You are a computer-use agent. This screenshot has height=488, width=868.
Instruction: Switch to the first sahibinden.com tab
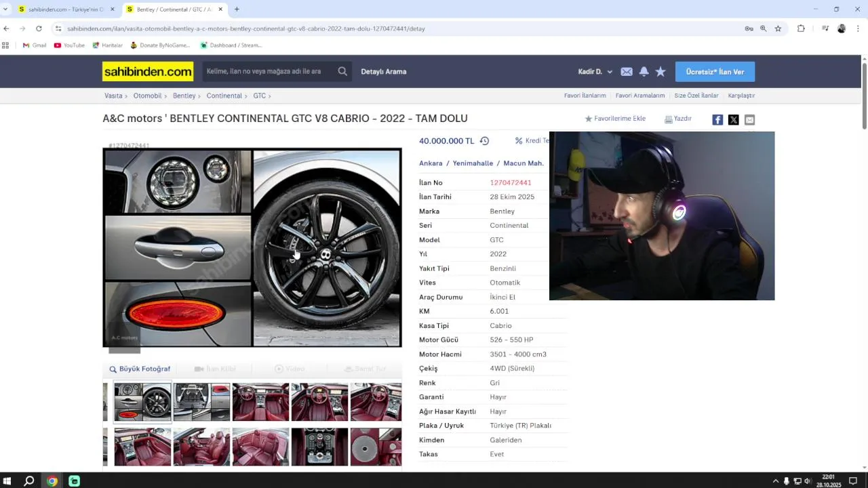[x=66, y=9]
